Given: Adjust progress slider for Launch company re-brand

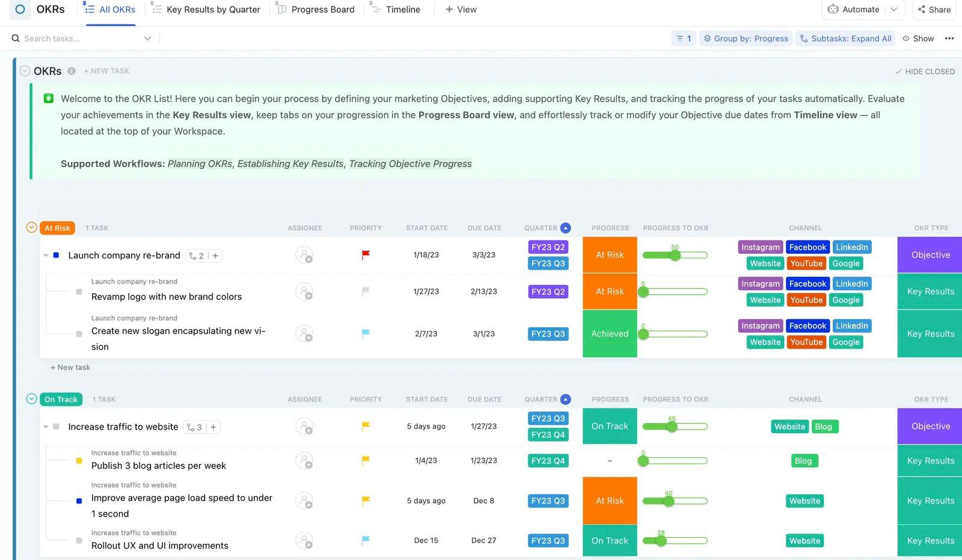Looking at the screenshot, I should click(x=675, y=255).
